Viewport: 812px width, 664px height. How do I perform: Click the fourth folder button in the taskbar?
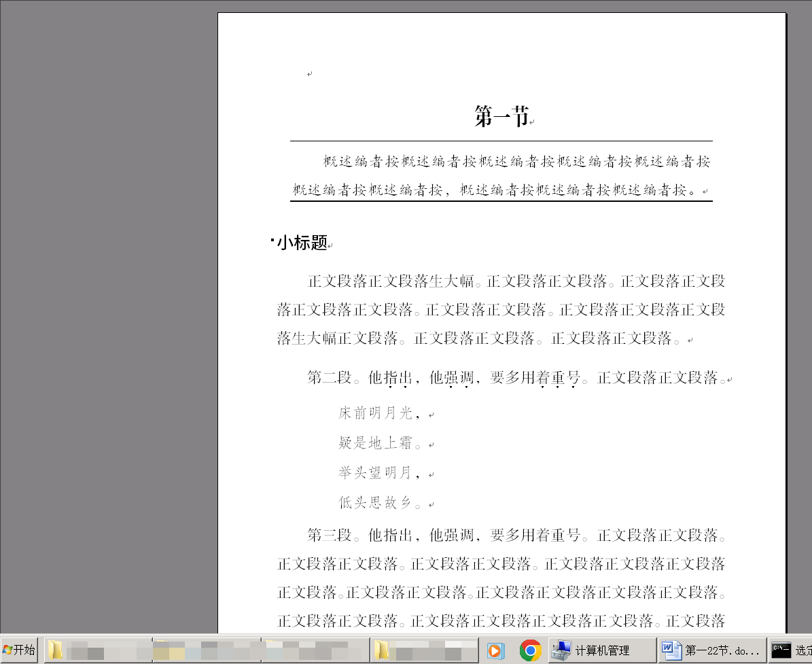[424, 650]
